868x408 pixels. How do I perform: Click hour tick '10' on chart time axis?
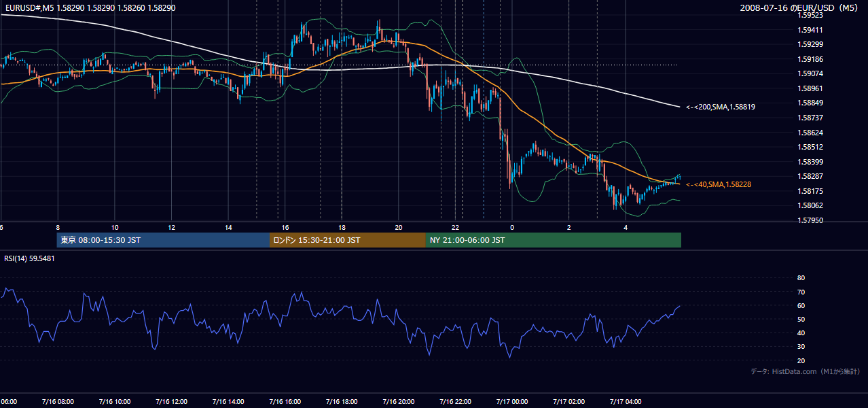(x=115, y=228)
